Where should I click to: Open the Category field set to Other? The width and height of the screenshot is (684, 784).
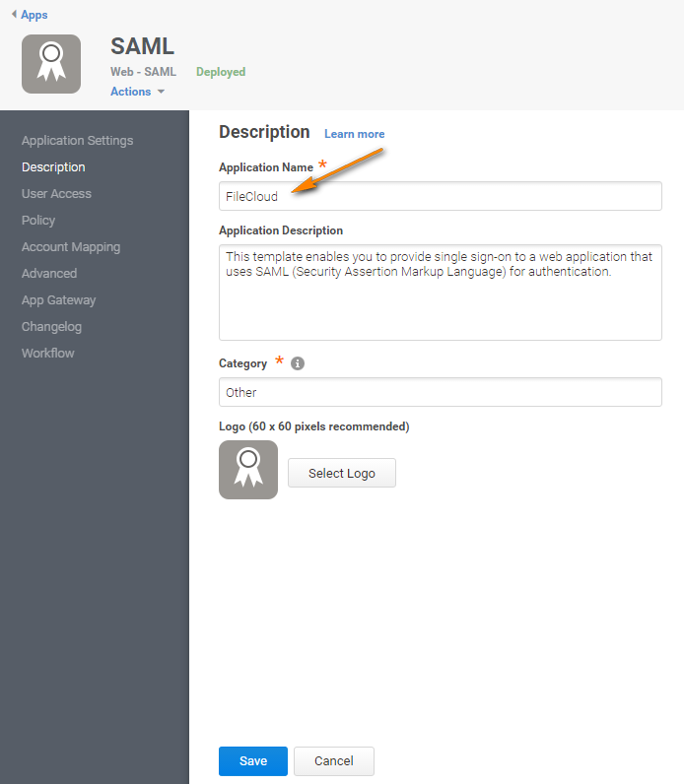(x=440, y=392)
